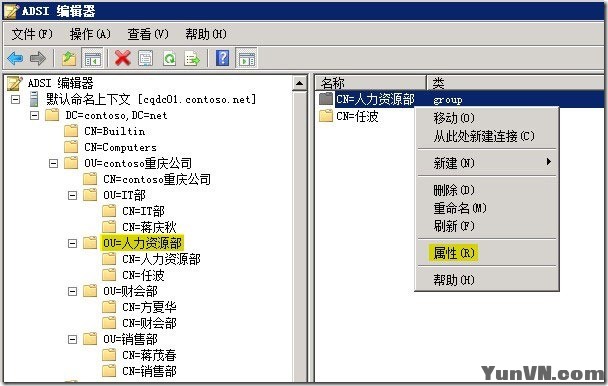Click the folder icon of CN=Computers
Image resolution: width=608 pixels, height=386 pixels.
[71, 147]
